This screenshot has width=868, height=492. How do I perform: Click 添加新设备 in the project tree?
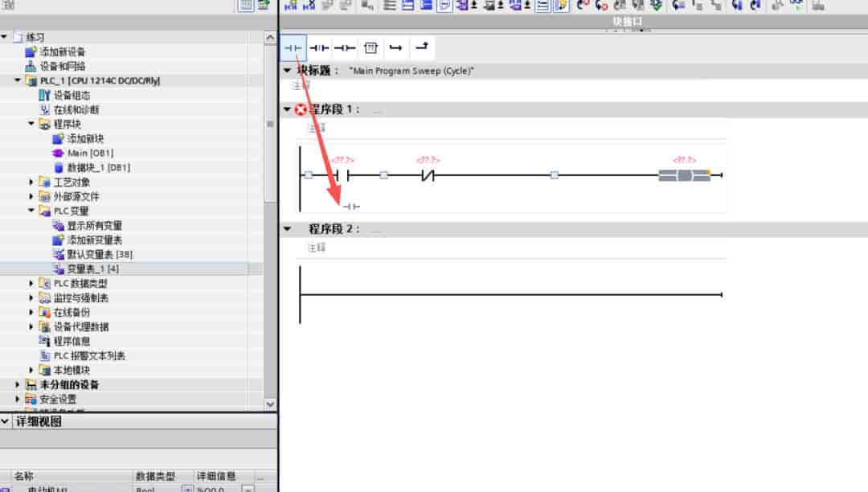[63, 51]
